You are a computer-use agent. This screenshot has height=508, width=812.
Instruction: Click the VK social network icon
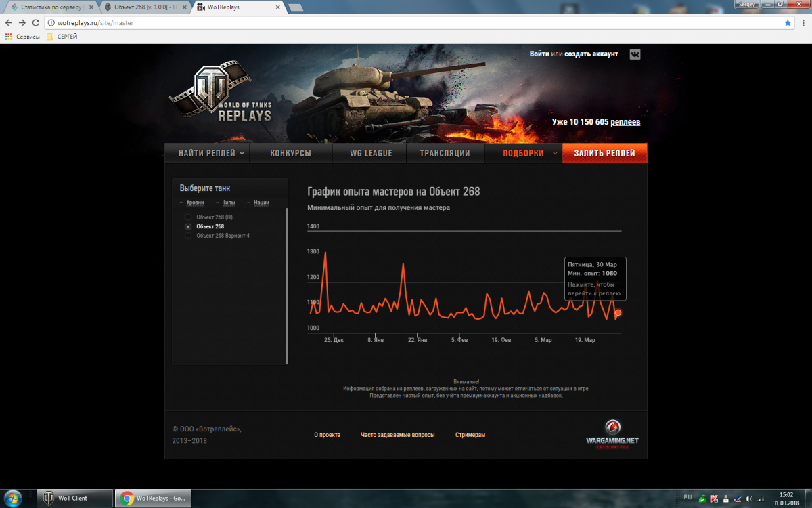click(x=635, y=54)
